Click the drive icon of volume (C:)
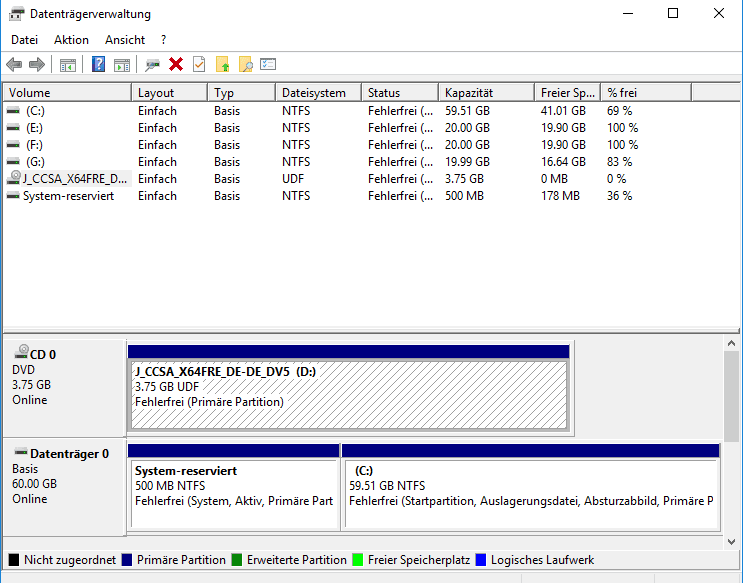The image size is (743, 583). point(13,111)
